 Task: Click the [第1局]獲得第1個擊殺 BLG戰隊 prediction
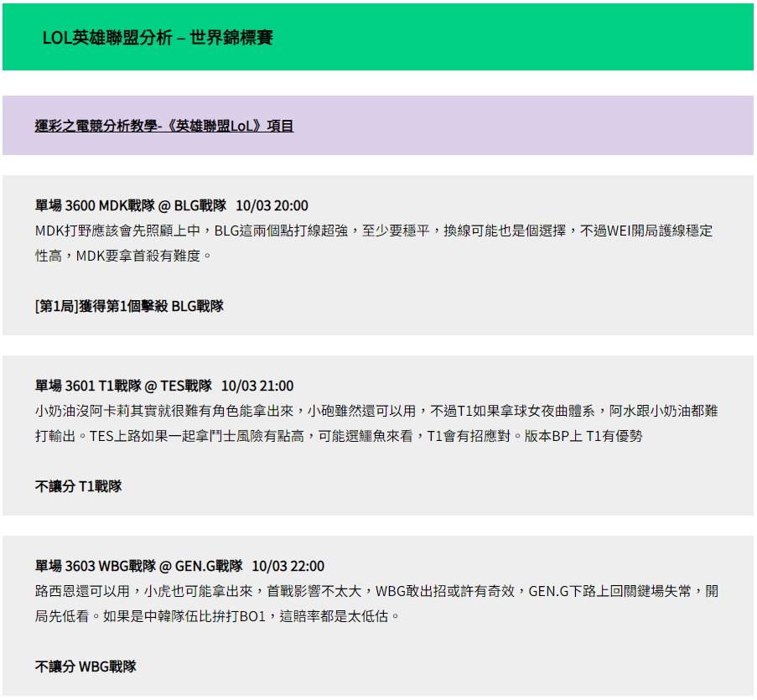click(x=129, y=306)
